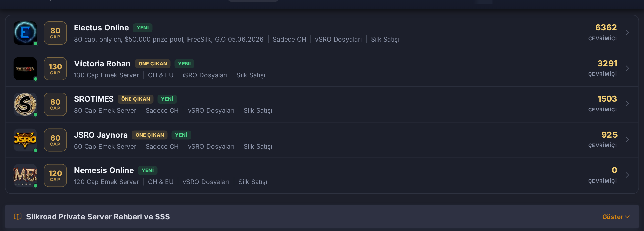The height and width of the screenshot is (231, 644).
Task: Click the Victoria Rohan server logo
Action: click(25, 69)
